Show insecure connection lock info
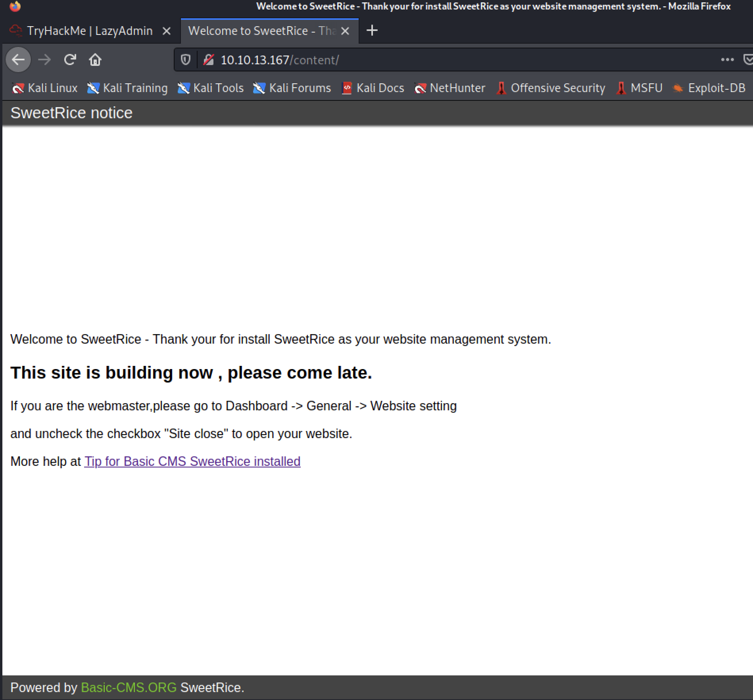This screenshot has height=700, width=753. click(x=208, y=60)
